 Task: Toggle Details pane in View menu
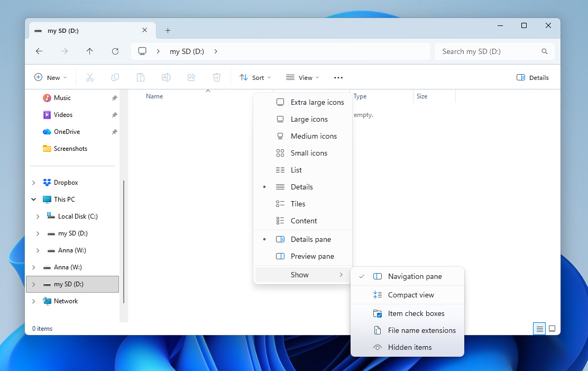[x=302, y=239]
